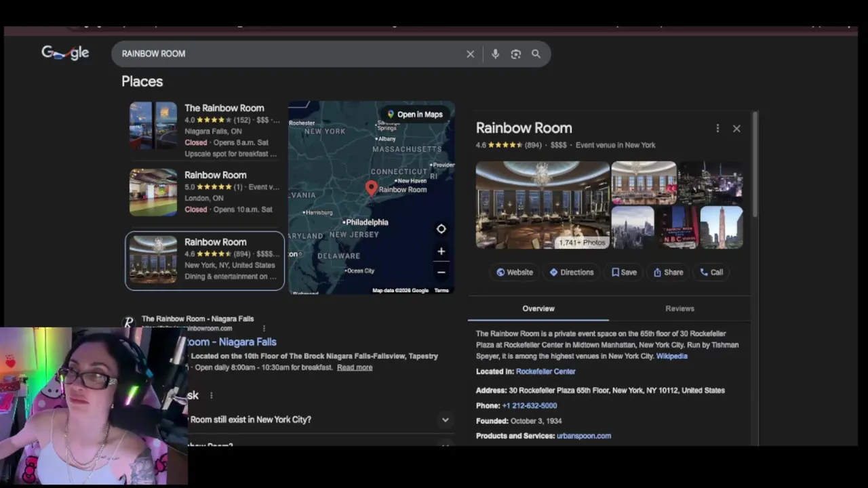Run search with the magnifier icon

[x=536, y=54]
